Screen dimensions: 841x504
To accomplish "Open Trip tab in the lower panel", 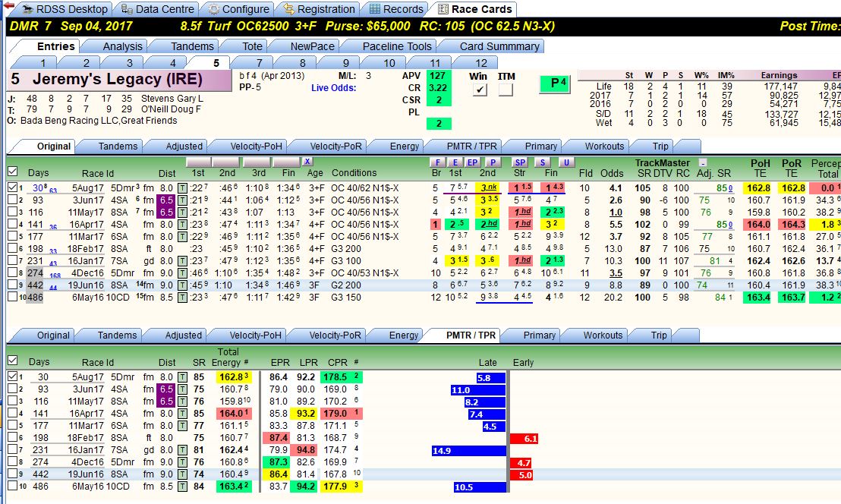I will (659, 335).
